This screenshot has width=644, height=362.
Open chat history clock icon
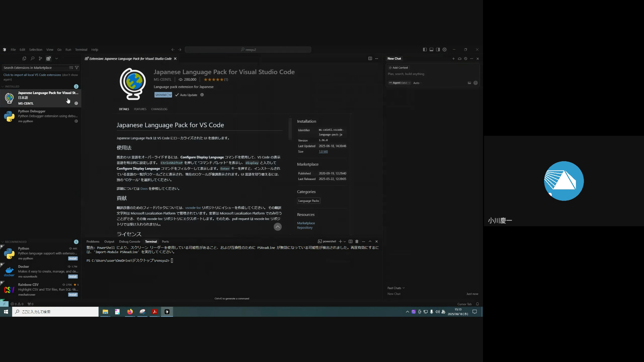point(466,59)
